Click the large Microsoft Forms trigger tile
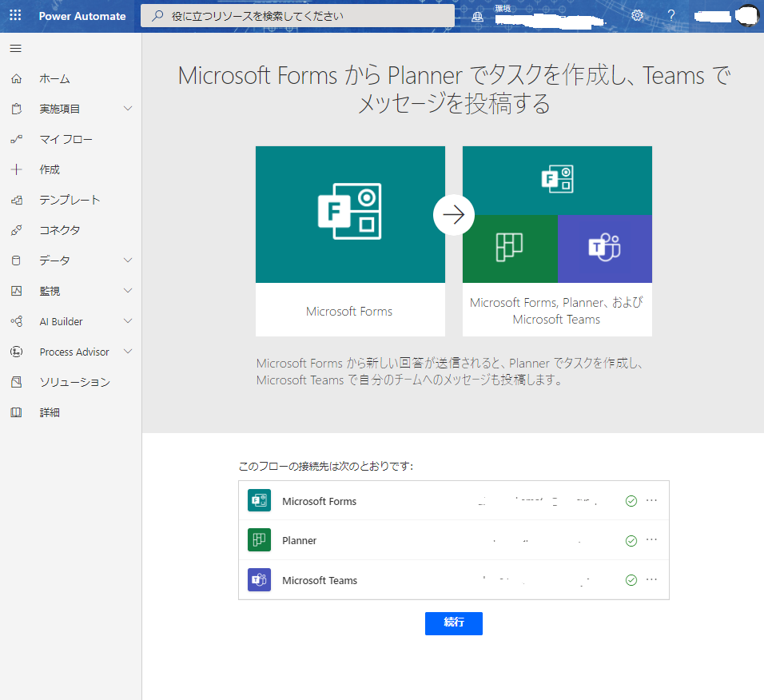The image size is (764, 700). pos(350,241)
